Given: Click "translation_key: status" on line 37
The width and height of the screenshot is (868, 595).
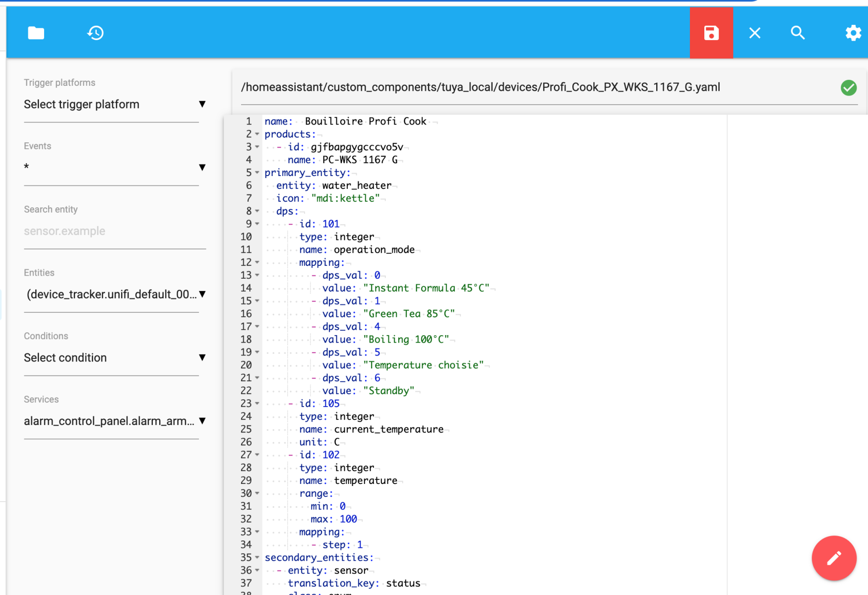Looking at the screenshot, I should 354,584.
